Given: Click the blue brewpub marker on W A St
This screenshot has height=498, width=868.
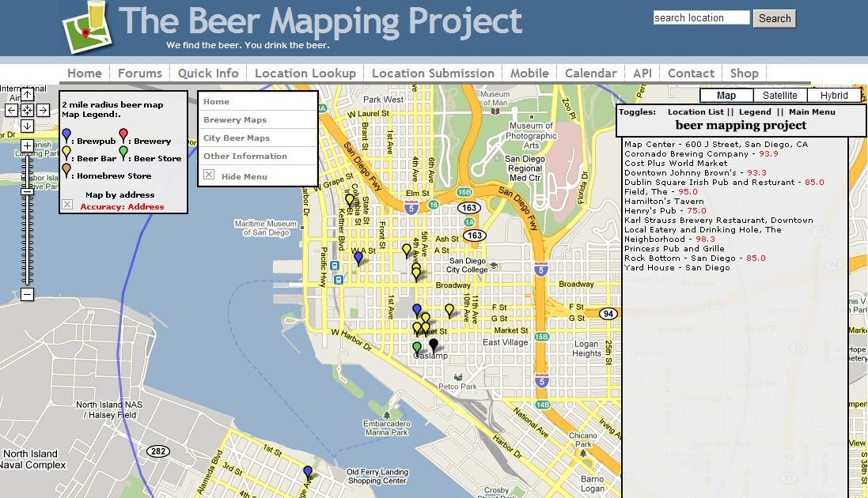Looking at the screenshot, I should (x=358, y=258).
